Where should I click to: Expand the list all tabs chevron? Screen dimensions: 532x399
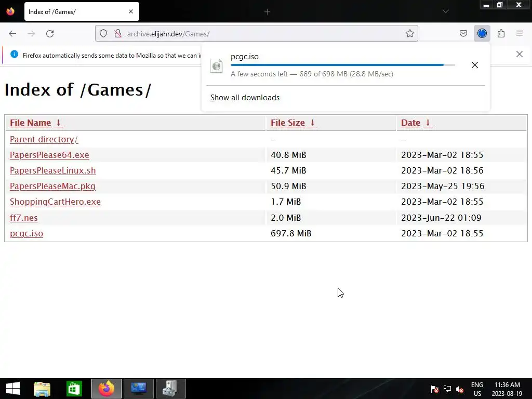(x=445, y=11)
